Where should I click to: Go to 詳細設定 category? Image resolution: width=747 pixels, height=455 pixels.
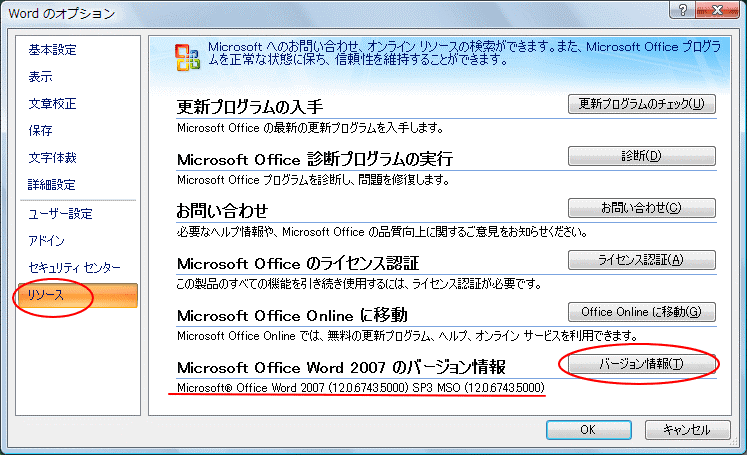(x=52, y=185)
